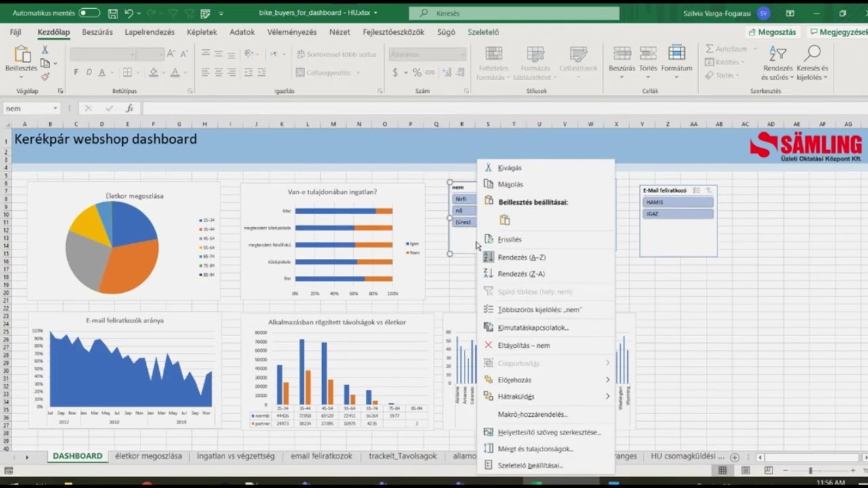Click the AutoSzum sigma icon
Screen dimensions: 868x488
[709, 49]
